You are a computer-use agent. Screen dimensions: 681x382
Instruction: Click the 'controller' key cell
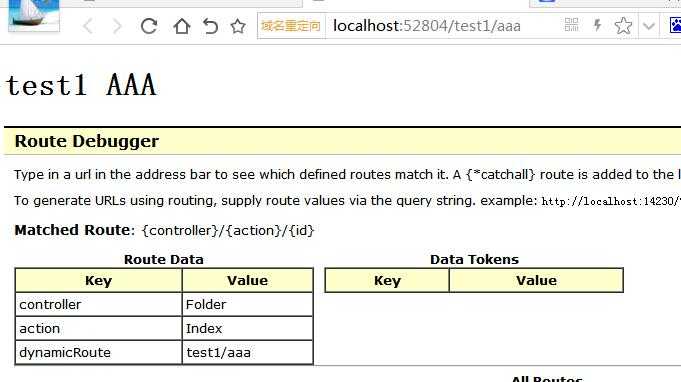(x=99, y=304)
